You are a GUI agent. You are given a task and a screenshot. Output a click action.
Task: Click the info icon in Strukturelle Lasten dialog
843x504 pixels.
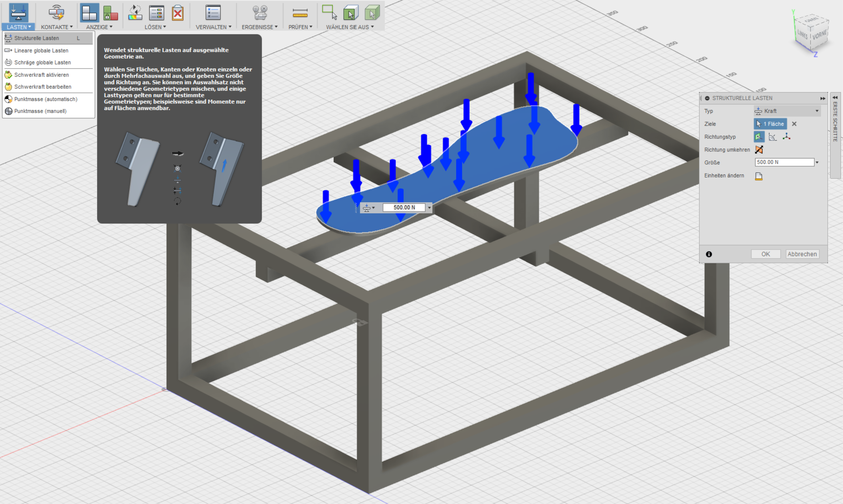coord(710,254)
